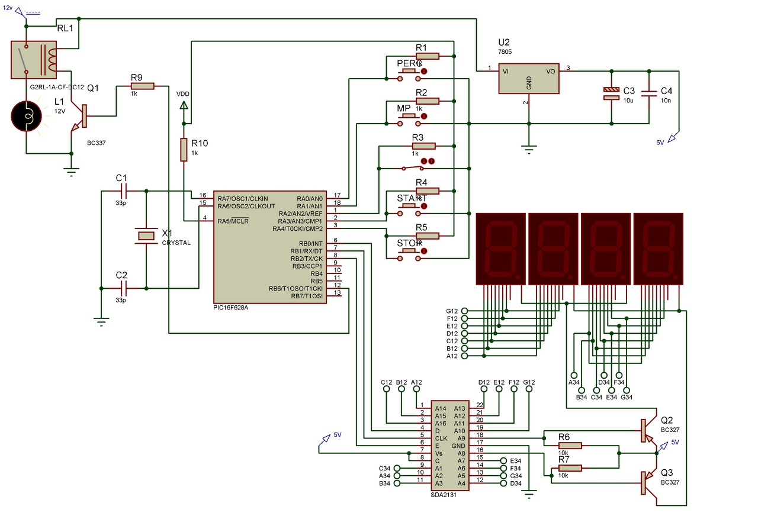
Task: Select the second seven-segment display from left
Action: tap(553, 249)
